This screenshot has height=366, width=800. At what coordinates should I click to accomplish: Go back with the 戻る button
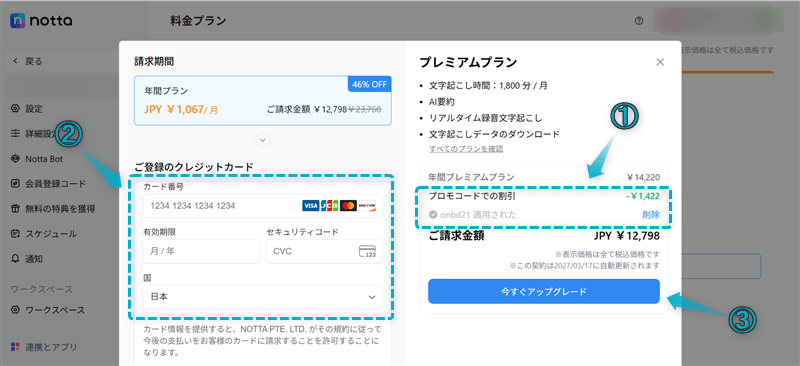[x=28, y=61]
